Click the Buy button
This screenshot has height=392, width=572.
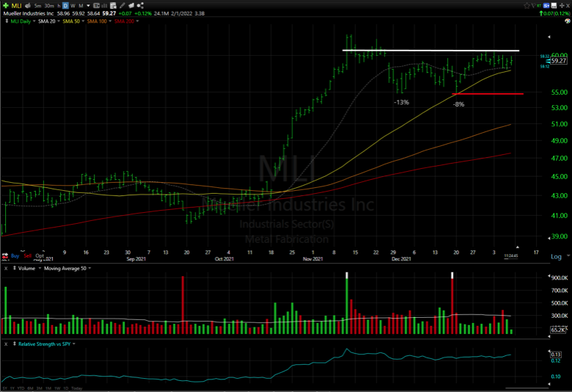coord(15,255)
